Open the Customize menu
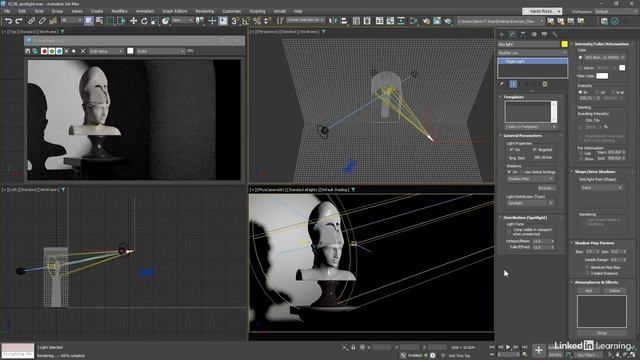This screenshot has width=640, height=360. (x=231, y=11)
